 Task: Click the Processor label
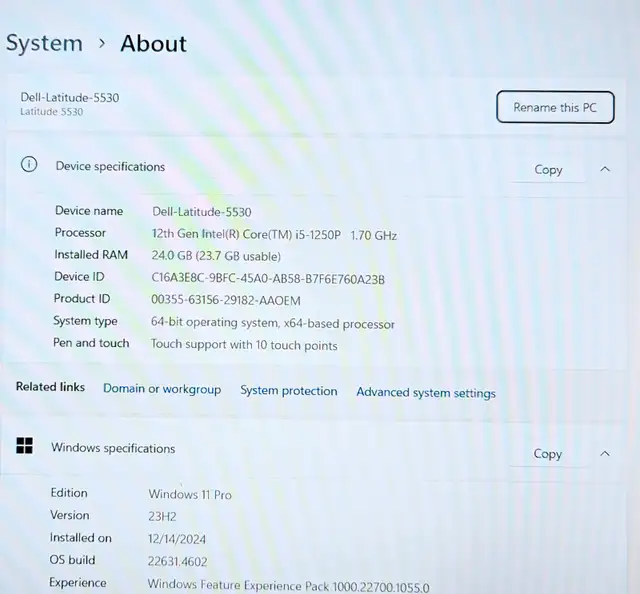coord(80,233)
